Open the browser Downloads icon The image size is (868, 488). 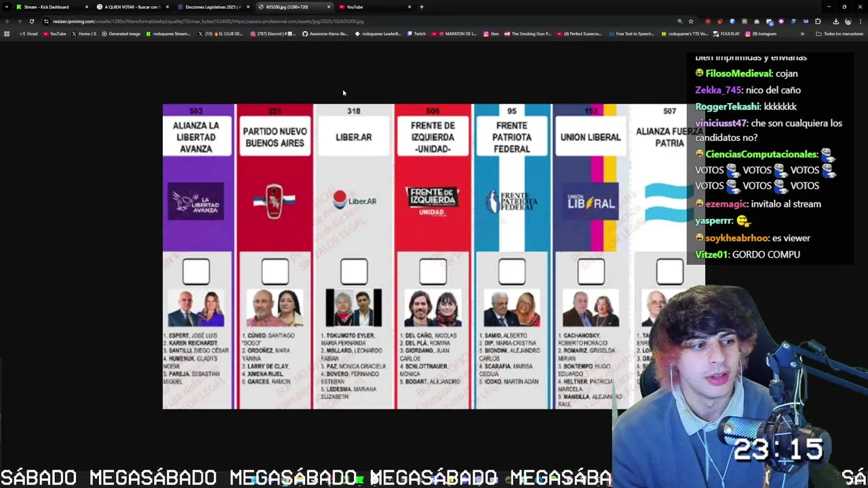pos(835,21)
